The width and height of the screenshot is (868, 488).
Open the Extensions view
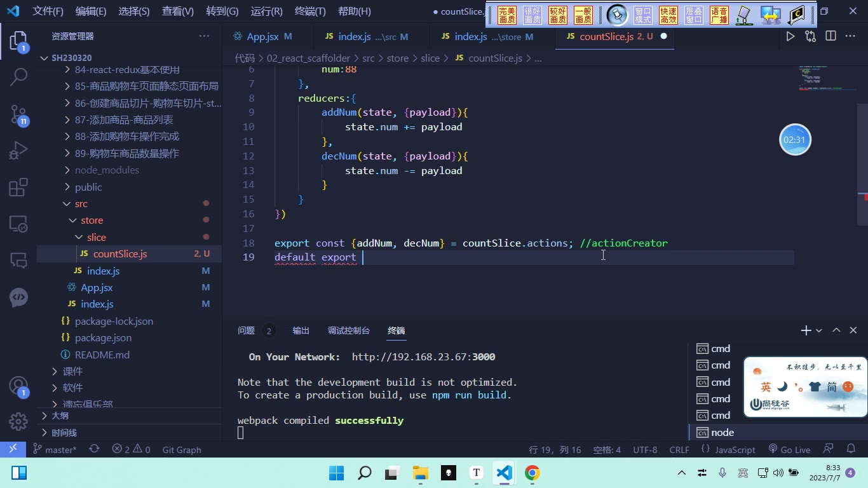(18, 187)
